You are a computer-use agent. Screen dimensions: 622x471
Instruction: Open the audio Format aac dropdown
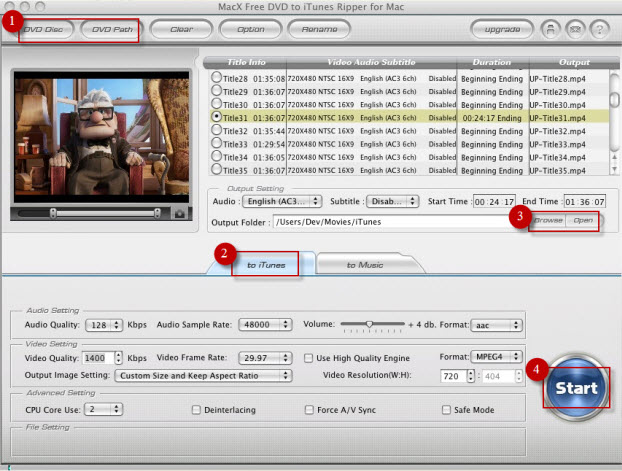[x=496, y=325]
